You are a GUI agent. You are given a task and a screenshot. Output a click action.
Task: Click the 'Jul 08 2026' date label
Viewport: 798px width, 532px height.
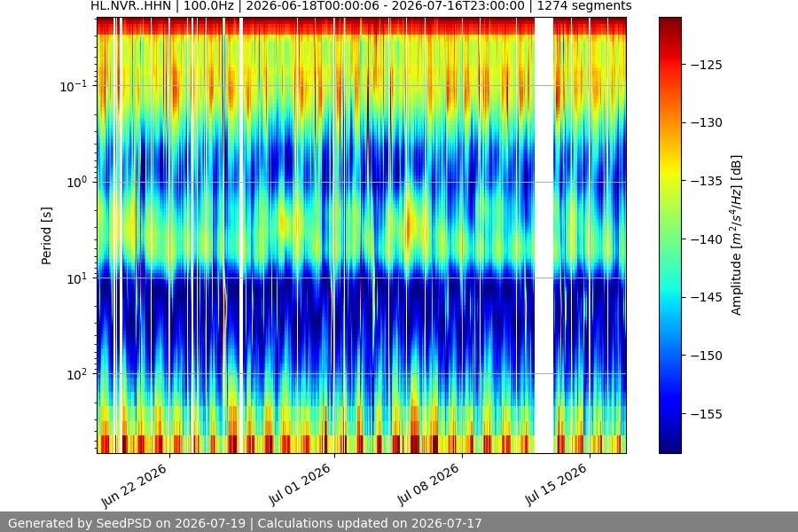427,484
